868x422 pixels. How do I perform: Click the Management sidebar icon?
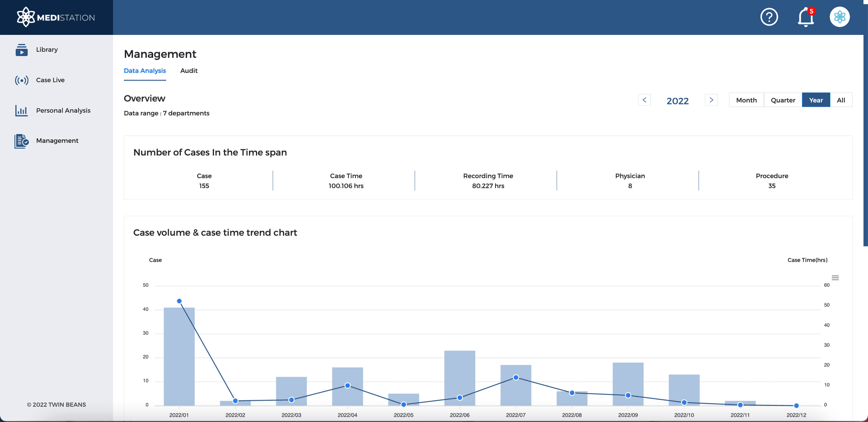tap(22, 141)
